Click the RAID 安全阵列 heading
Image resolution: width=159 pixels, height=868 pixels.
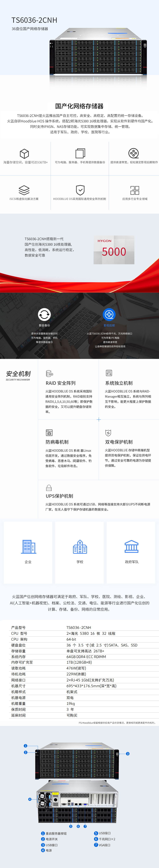coord(61,383)
